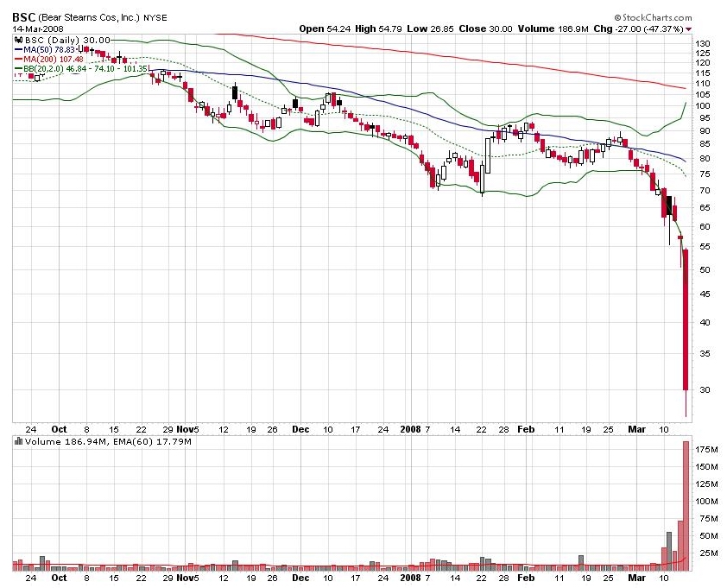
Task: Click the 30 price axis label
Action: 705,390
